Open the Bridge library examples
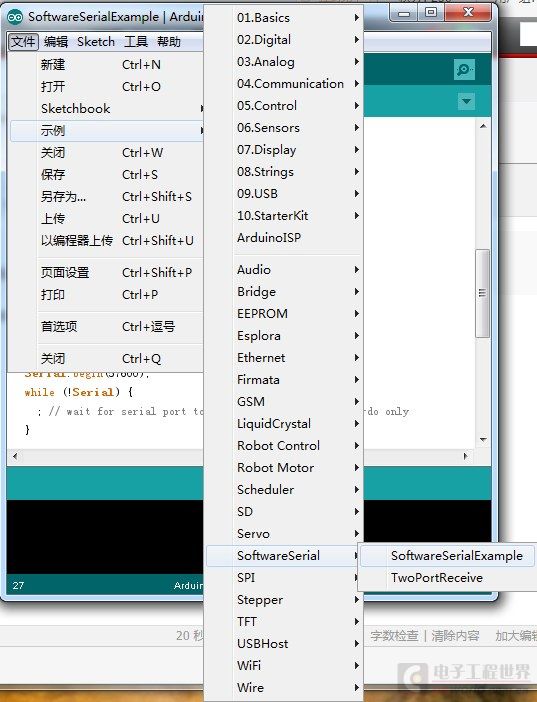 click(284, 291)
